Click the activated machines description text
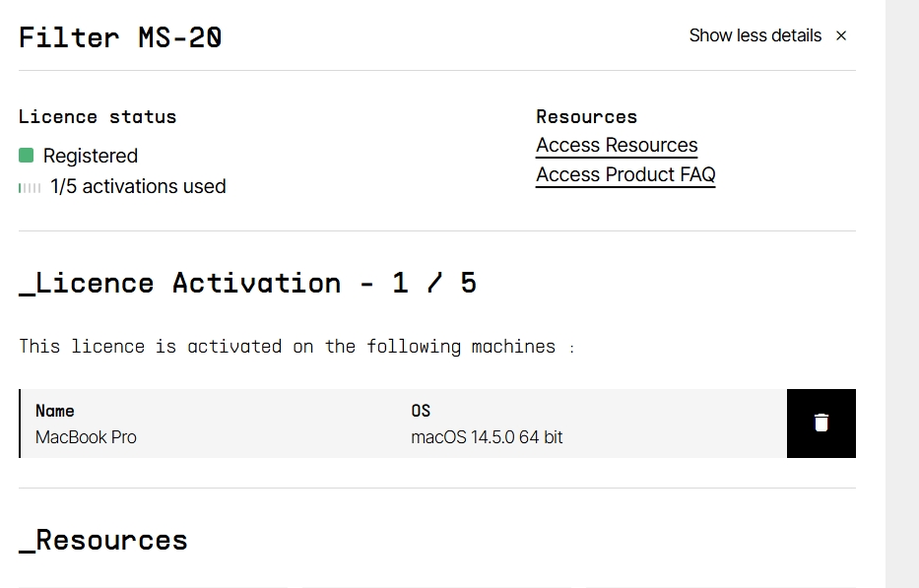The width and height of the screenshot is (919, 588). point(287,347)
